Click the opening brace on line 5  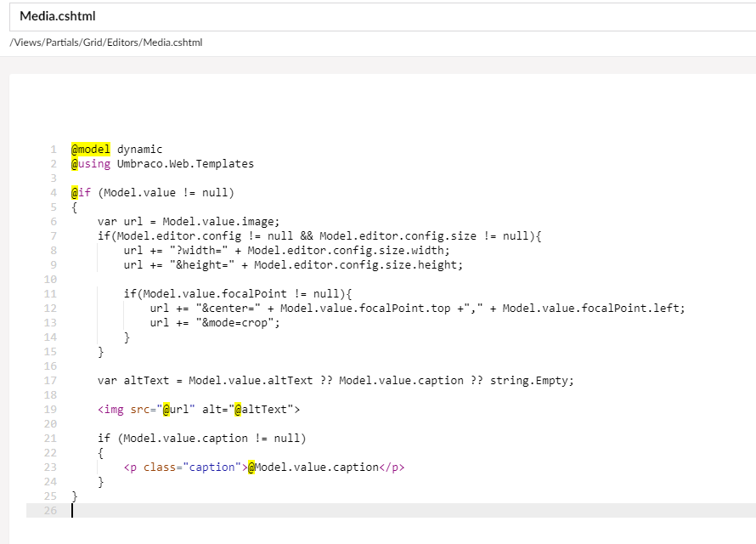tap(74, 207)
